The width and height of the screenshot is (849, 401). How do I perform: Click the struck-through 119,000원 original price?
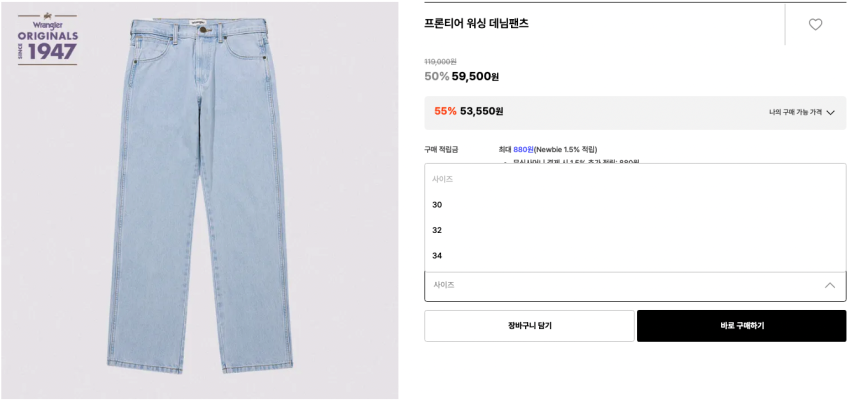click(440, 62)
